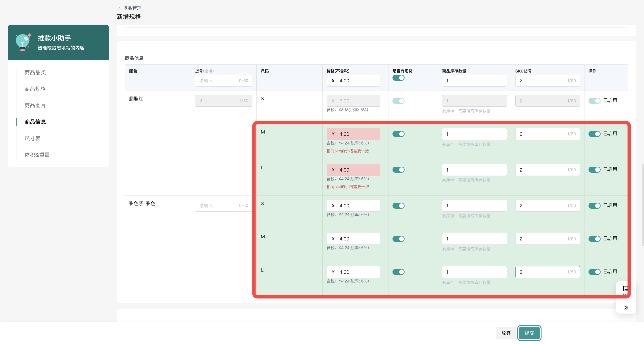Click price field for 胭脂红 L row
Image resolution: width=644 pixels, height=344 pixels.
coord(353,170)
